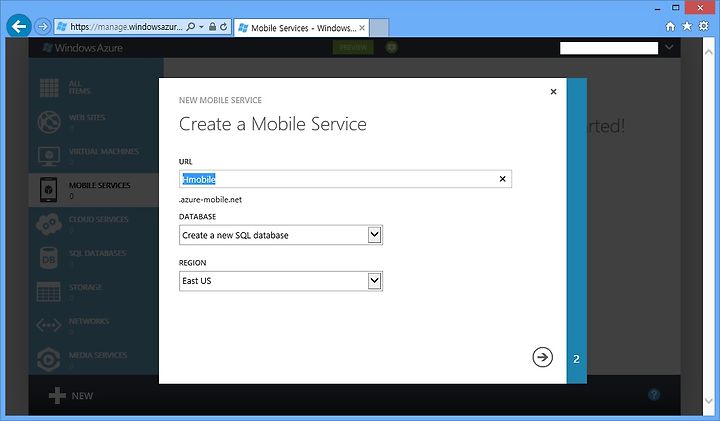Click the browser forward arrow button
Viewport: 720px width, 421px height.
coord(42,27)
